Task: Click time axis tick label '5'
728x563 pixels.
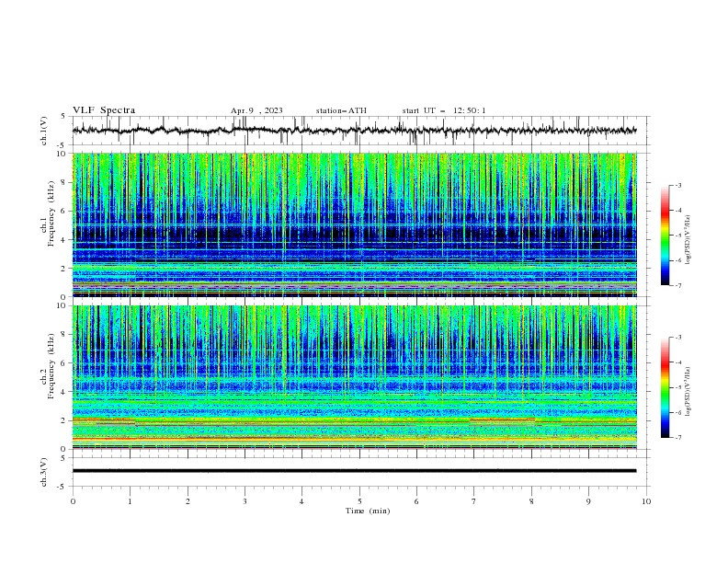Action: pos(359,501)
